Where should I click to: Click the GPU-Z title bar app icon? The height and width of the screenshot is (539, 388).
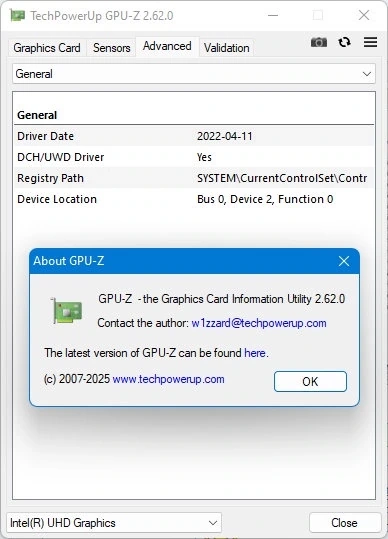17,15
